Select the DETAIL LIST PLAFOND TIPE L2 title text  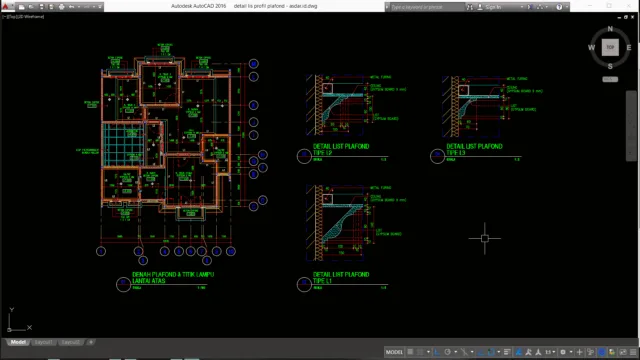[x=341, y=149]
